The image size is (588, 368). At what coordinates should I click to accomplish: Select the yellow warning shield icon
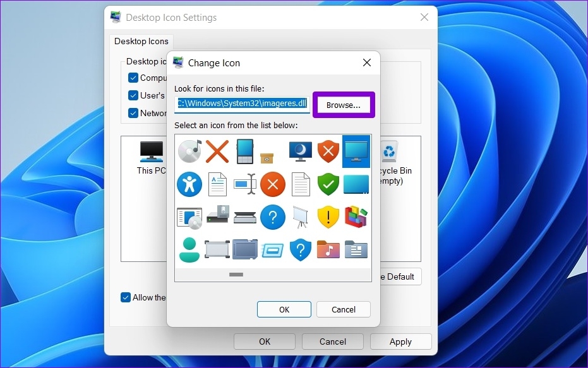click(x=328, y=217)
